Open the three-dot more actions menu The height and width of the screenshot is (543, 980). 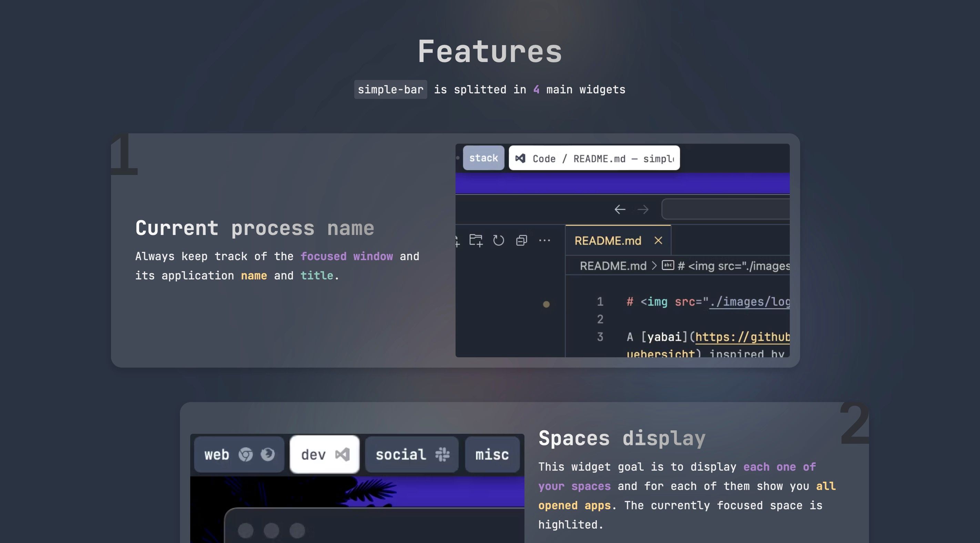544,240
